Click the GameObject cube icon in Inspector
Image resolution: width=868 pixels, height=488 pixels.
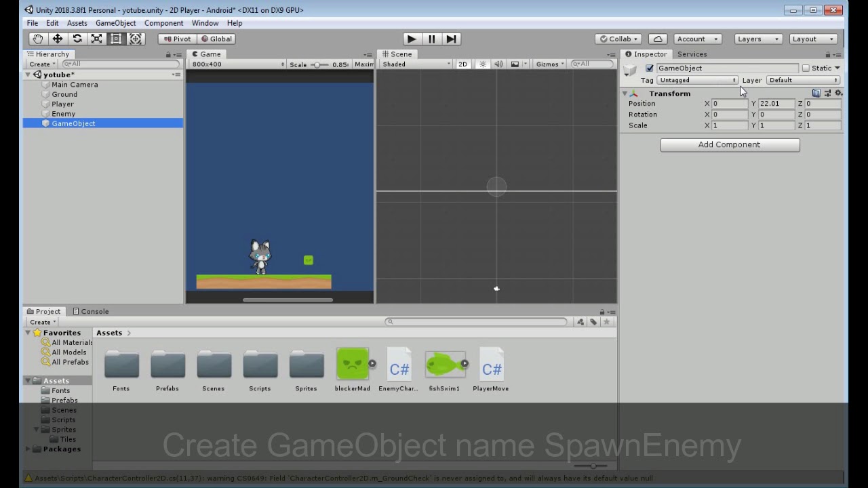point(631,70)
